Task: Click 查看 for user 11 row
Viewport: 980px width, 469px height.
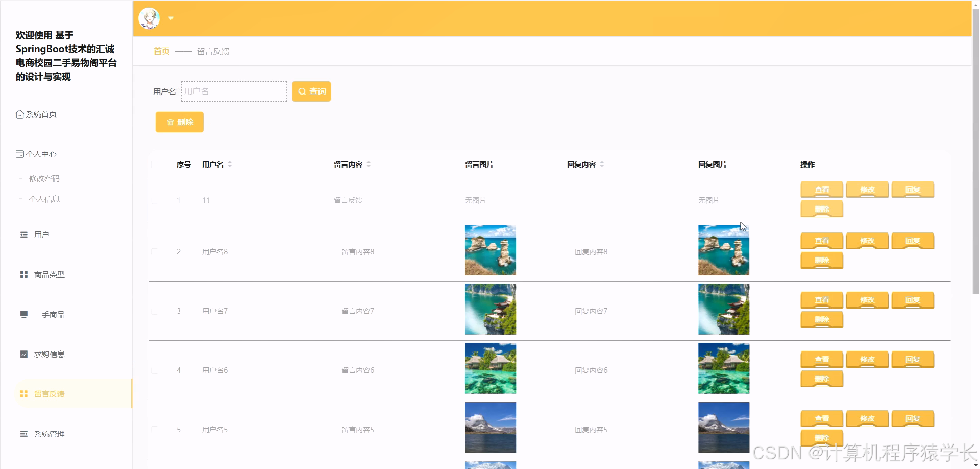Action: [822, 190]
